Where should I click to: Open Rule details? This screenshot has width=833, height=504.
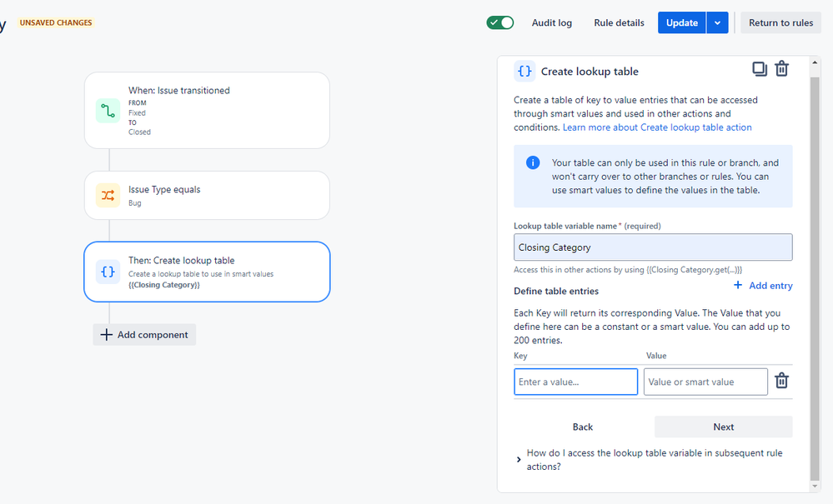619,22
